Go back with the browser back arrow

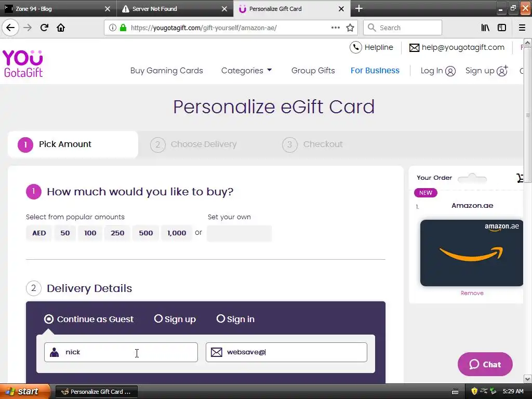pyautogui.click(x=10, y=28)
